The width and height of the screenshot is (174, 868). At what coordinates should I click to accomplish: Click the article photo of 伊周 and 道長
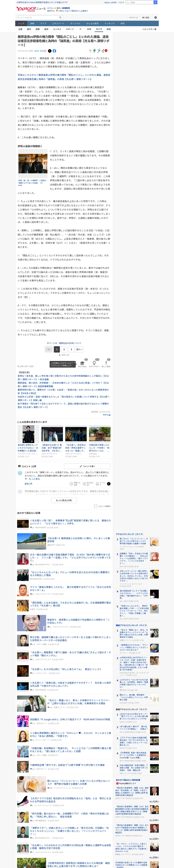[x=33, y=164]
